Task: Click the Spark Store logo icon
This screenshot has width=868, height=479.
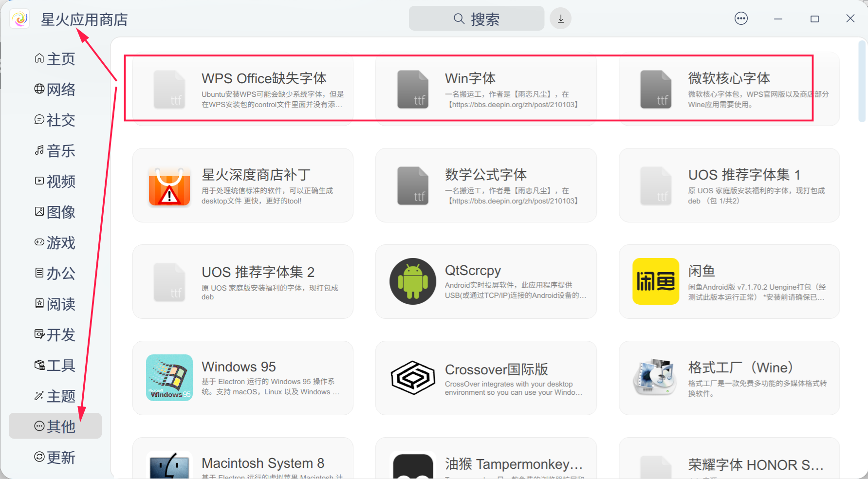Action: tap(20, 19)
